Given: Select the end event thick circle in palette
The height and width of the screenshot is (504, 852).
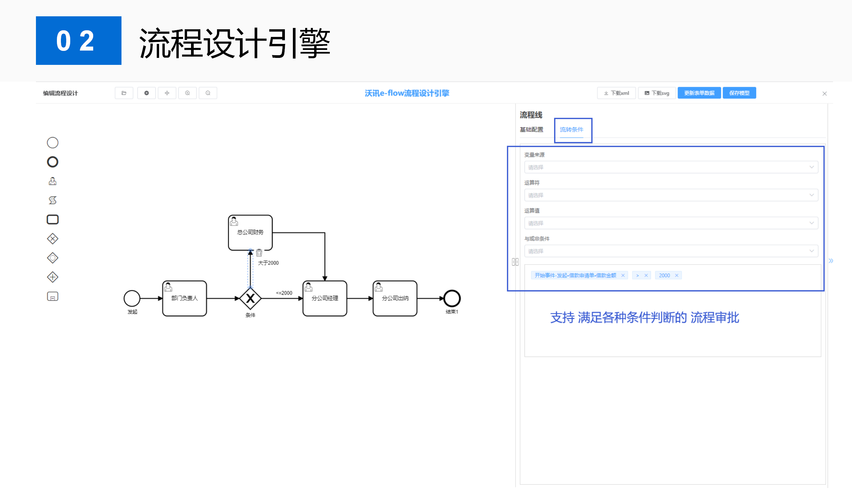Looking at the screenshot, I should (53, 162).
